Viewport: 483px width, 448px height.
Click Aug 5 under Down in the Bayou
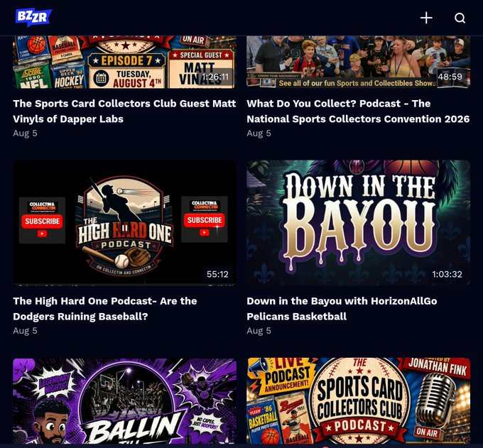(x=259, y=330)
